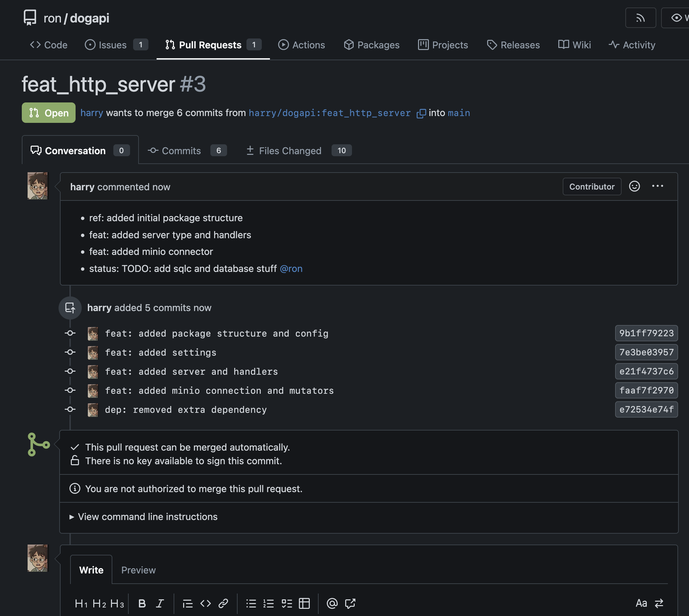689x616 pixels.
Task: Switch editor mode with the arrows icon
Action: [659, 603]
